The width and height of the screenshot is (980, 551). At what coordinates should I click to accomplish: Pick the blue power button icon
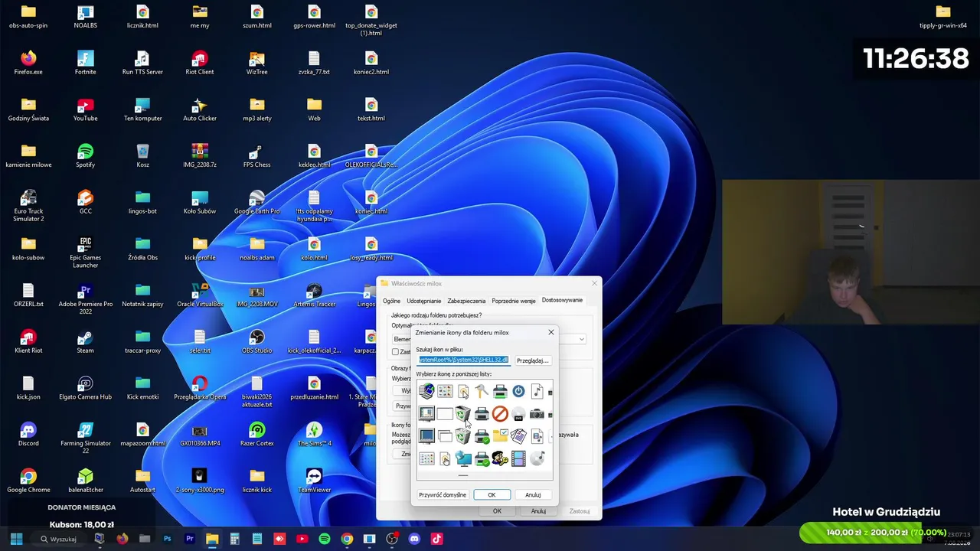tap(518, 392)
